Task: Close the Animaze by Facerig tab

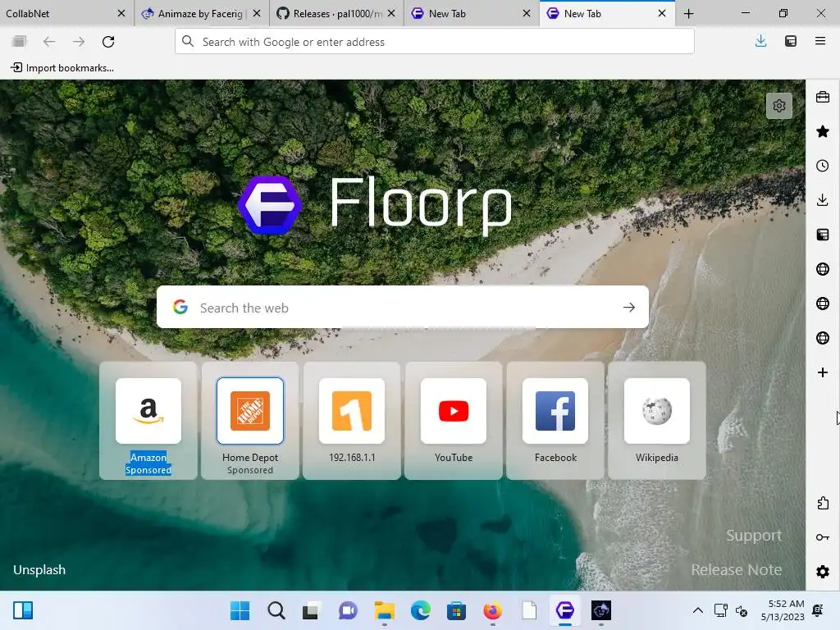Action: (257, 13)
